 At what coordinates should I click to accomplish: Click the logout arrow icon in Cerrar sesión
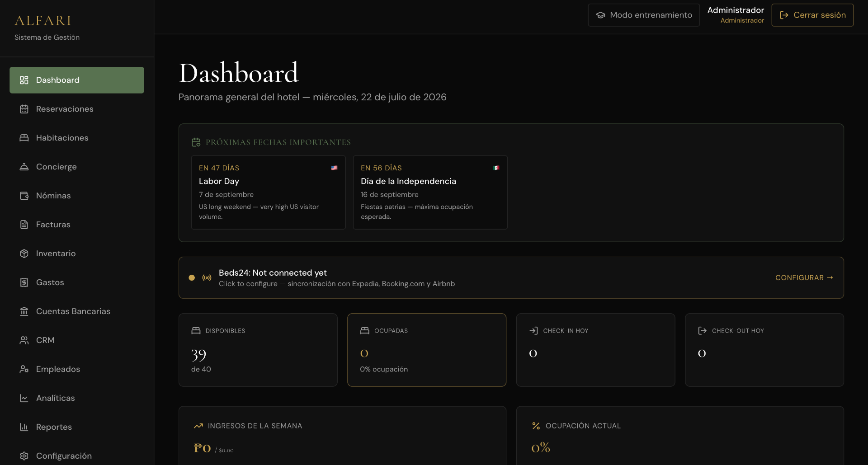[784, 15]
